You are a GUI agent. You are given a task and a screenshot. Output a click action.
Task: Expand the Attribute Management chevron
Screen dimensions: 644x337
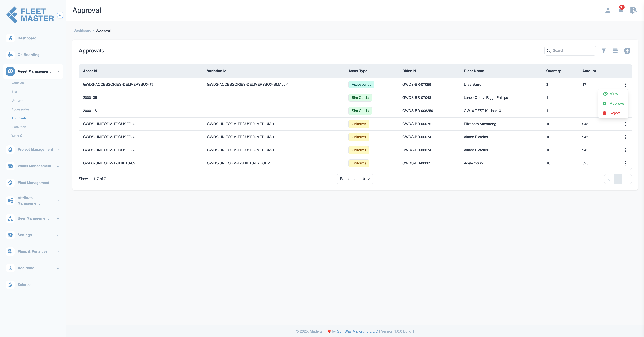[x=58, y=201]
